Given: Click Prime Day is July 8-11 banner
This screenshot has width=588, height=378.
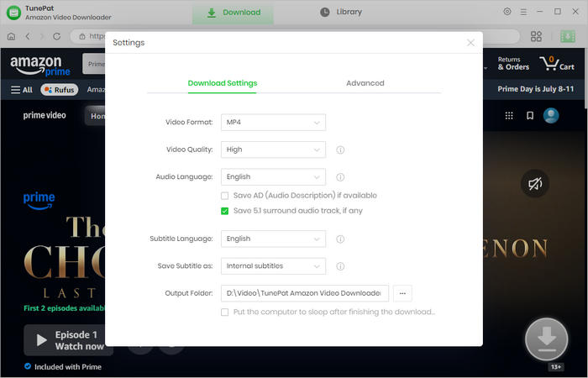Looking at the screenshot, I should (536, 89).
